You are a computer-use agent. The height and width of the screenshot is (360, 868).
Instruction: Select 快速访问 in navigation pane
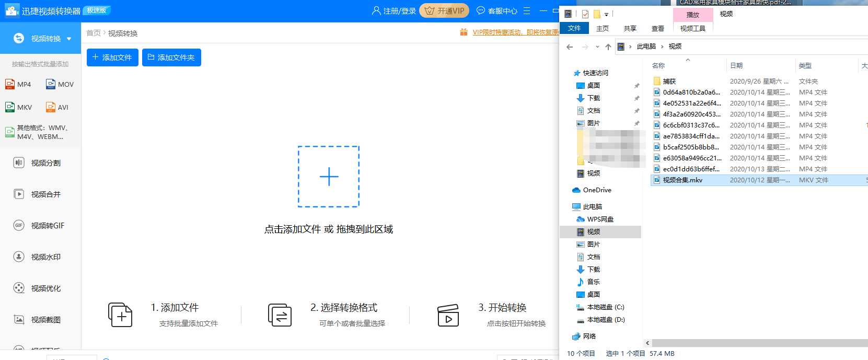coord(595,73)
